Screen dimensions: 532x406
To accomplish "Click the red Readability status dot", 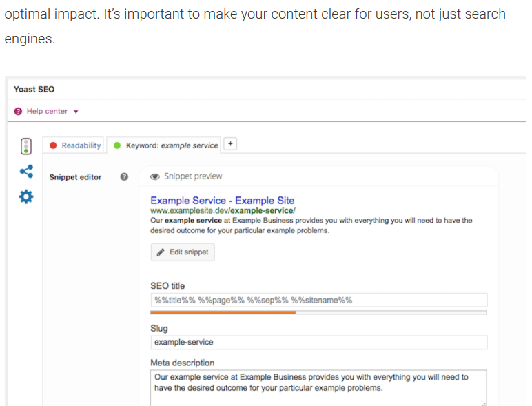I will tap(53, 145).
